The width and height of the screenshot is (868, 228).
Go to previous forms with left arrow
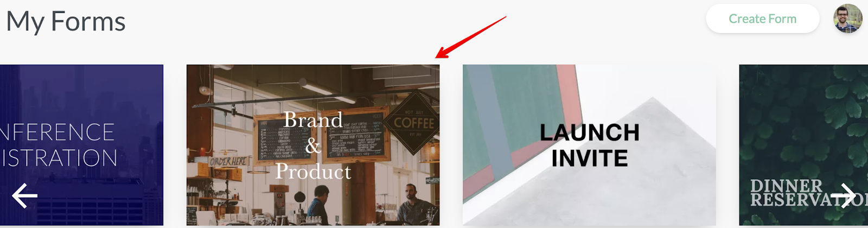pyautogui.click(x=25, y=196)
